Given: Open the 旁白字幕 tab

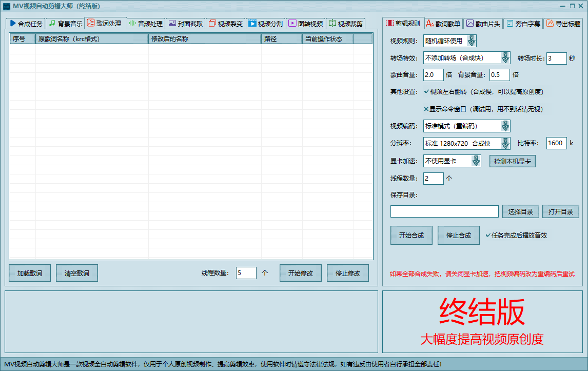Looking at the screenshot, I should click(523, 24).
